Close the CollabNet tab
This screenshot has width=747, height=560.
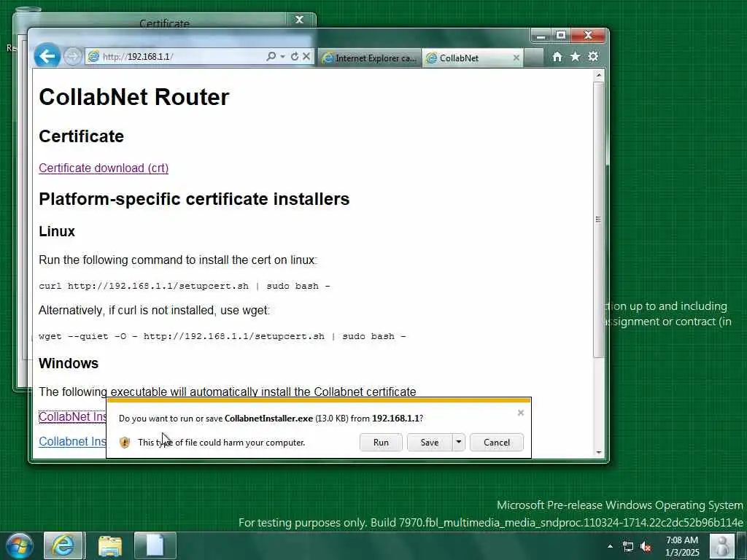[516, 58]
